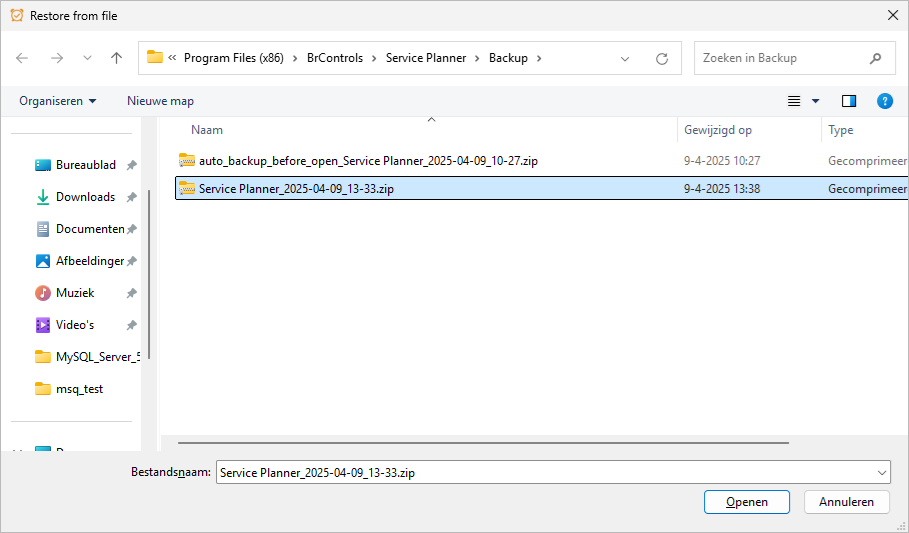Refresh the Backup folder view

point(661,59)
